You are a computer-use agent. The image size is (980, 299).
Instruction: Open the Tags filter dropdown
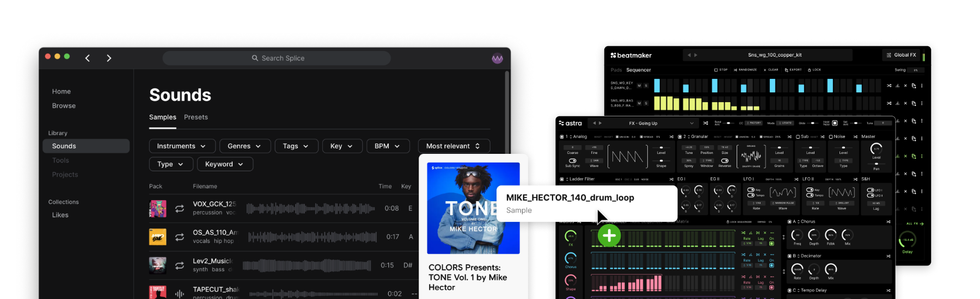[x=296, y=146]
